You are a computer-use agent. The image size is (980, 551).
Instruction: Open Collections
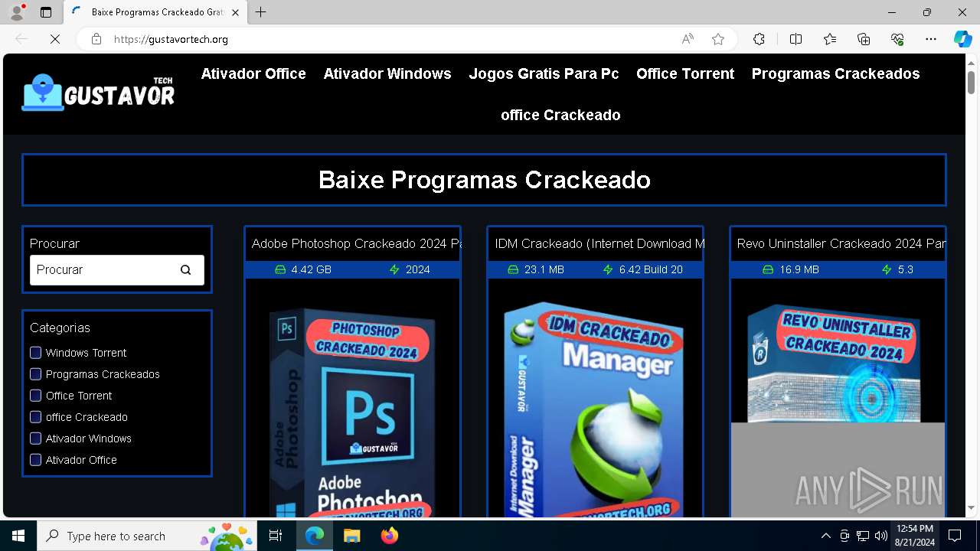[864, 39]
